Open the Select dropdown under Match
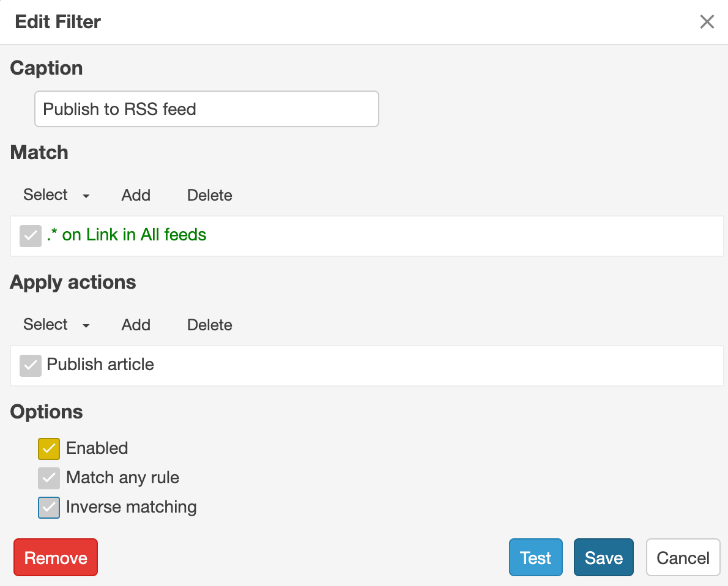Image resolution: width=728 pixels, height=586 pixels. tap(56, 195)
